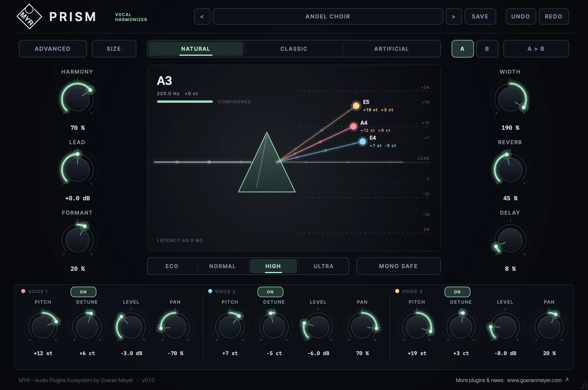588x390 pixels.
Task: Switch to the Classic mode tab
Action: [x=294, y=49]
